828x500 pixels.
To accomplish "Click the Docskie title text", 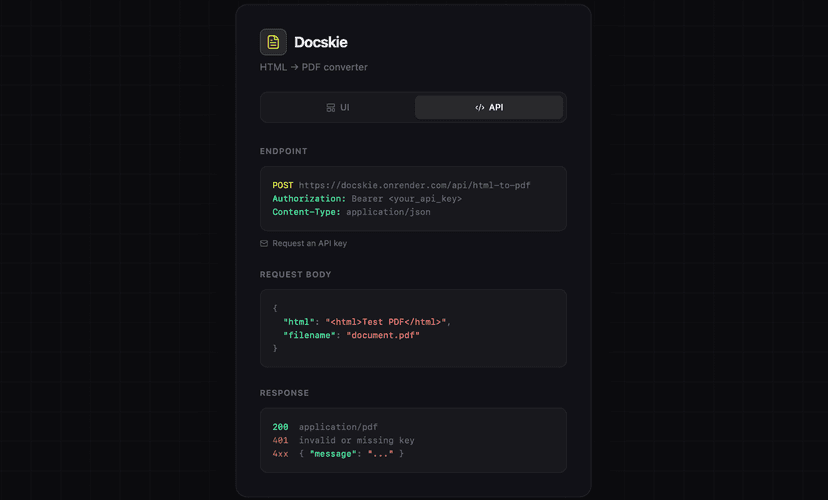I will tap(321, 42).
